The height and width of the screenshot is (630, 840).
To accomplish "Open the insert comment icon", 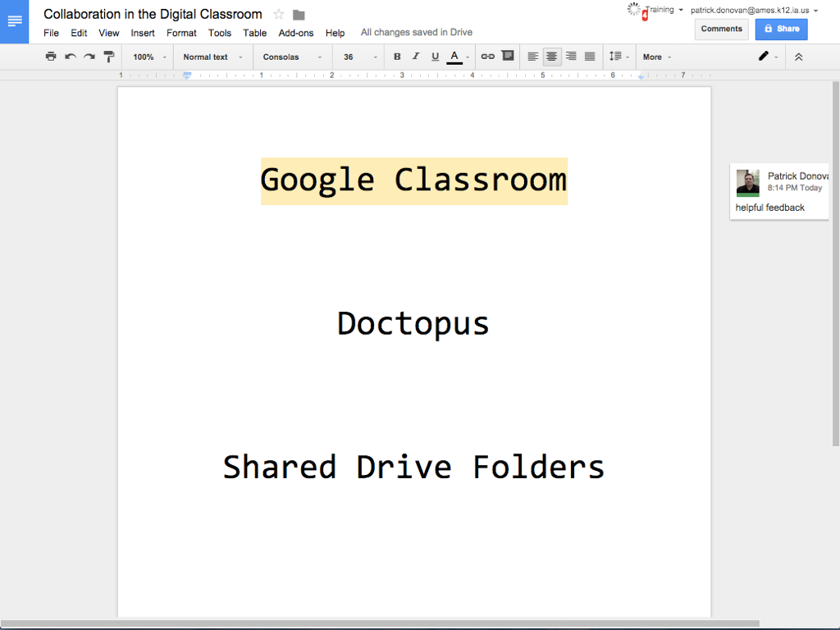I will (509, 57).
